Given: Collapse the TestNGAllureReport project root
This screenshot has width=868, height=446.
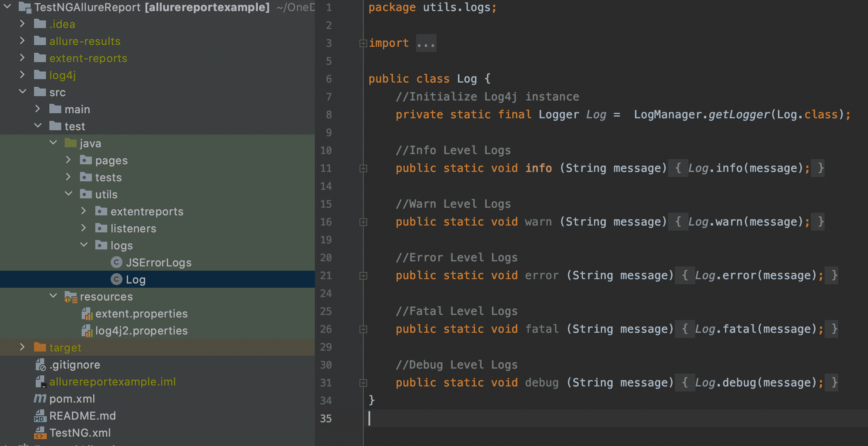Looking at the screenshot, I should coord(7,7).
